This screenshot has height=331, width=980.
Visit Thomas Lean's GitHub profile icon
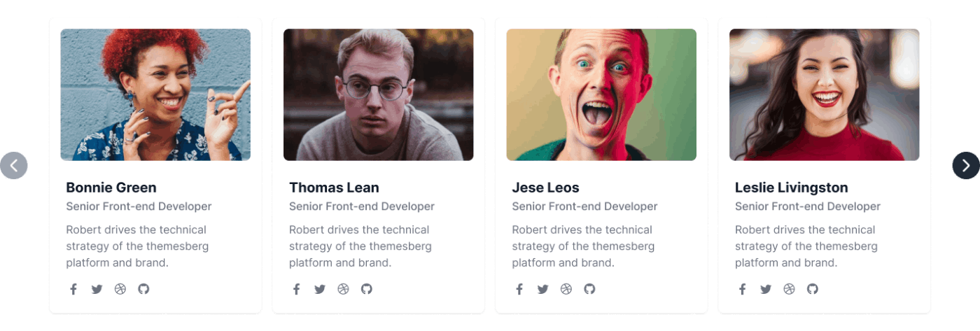click(x=367, y=289)
